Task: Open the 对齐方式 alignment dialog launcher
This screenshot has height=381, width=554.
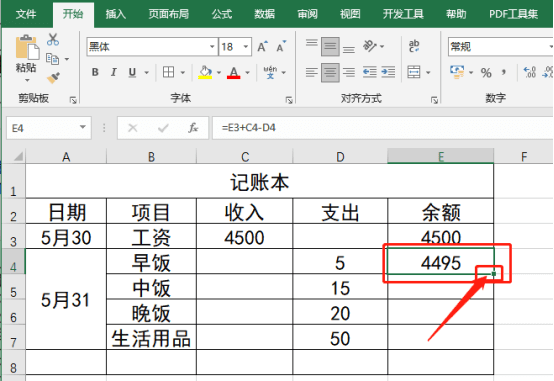Action: tap(434, 100)
